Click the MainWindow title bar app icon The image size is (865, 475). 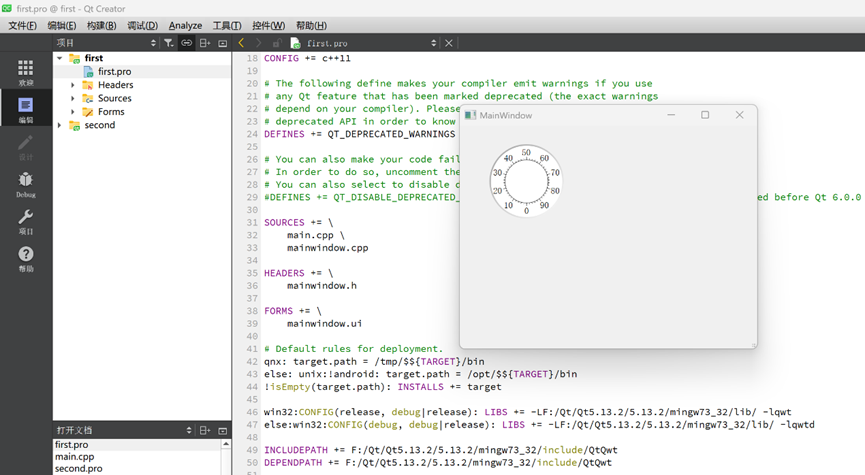tap(471, 115)
